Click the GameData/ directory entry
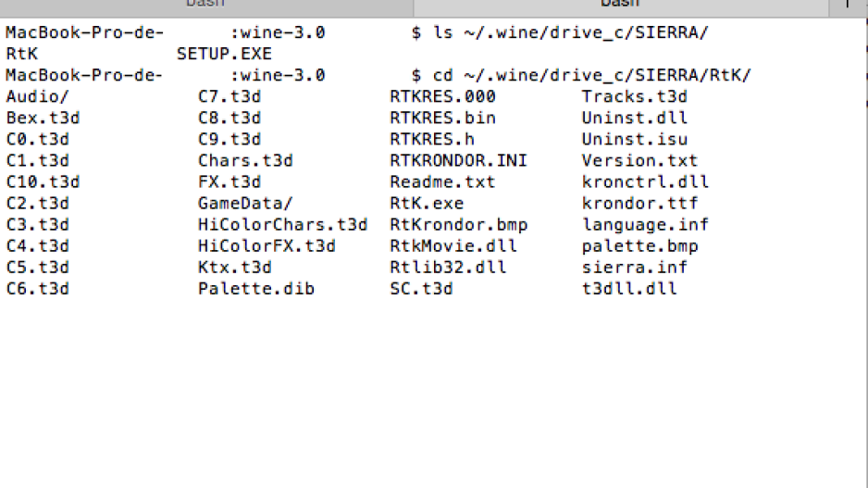The width and height of the screenshot is (868, 488). [245, 204]
